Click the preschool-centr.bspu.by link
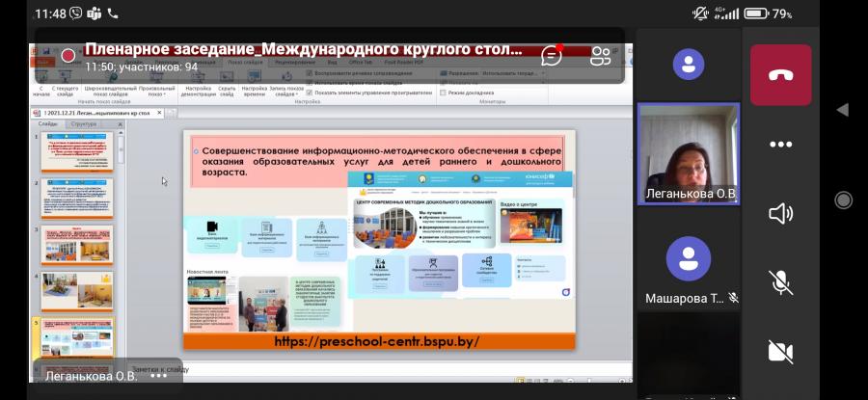The width and height of the screenshot is (868, 400). tap(376, 341)
